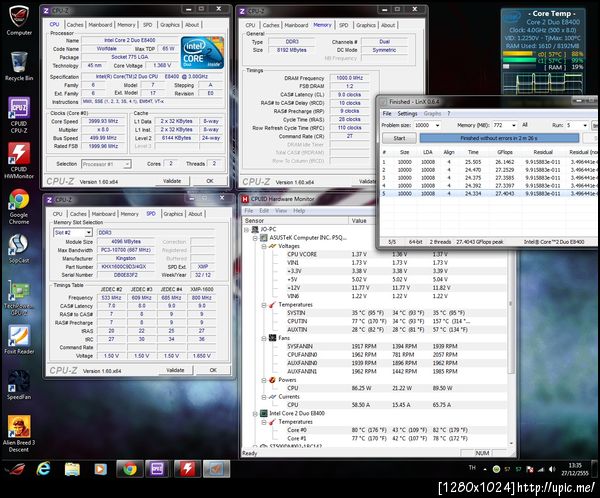Open the Run count dropdown in LinX
Image resolution: width=600 pixels, height=498 pixels.
[x=584, y=125]
